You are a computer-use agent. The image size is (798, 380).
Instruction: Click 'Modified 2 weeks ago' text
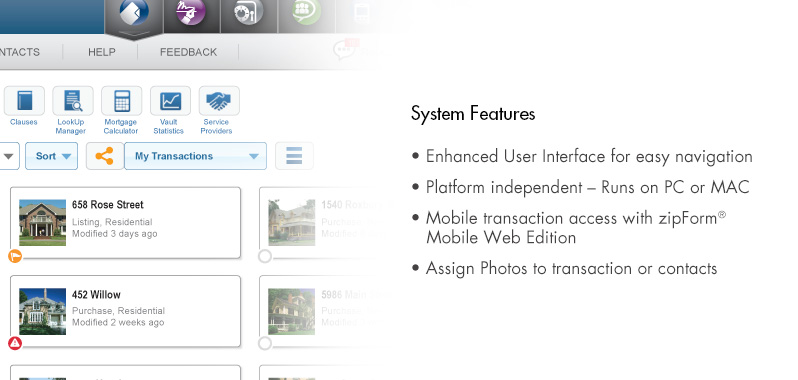(118, 323)
